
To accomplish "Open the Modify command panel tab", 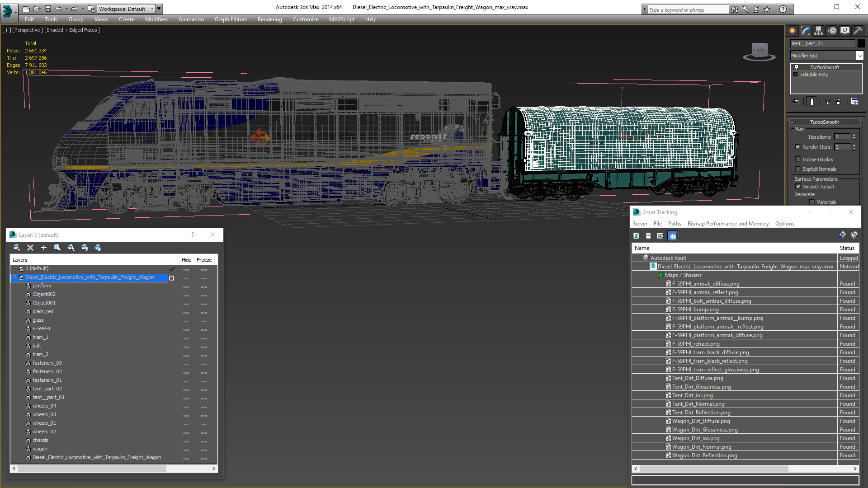I will click(806, 31).
